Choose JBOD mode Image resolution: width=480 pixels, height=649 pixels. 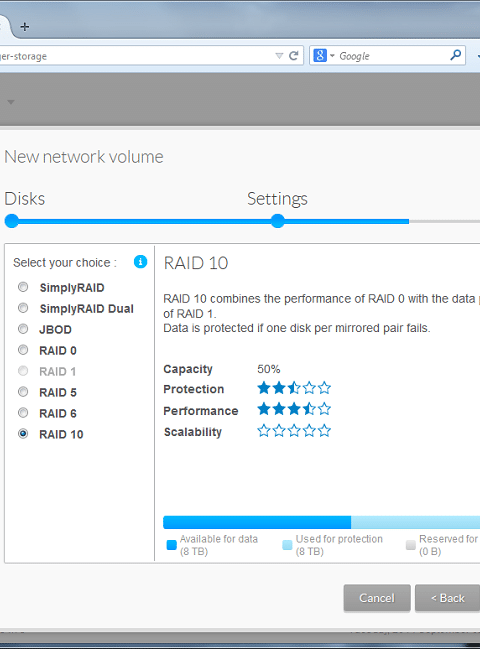click(x=23, y=329)
